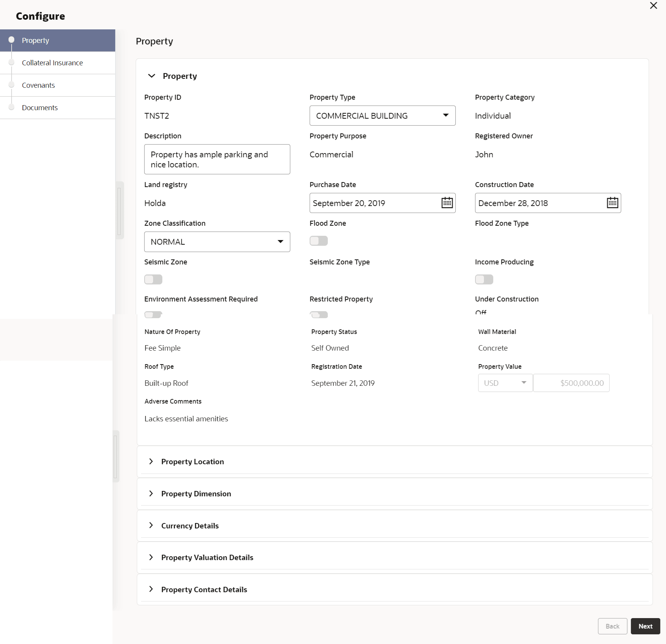Toggle the Restricted Property switch
666x644 pixels.
point(319,315)
